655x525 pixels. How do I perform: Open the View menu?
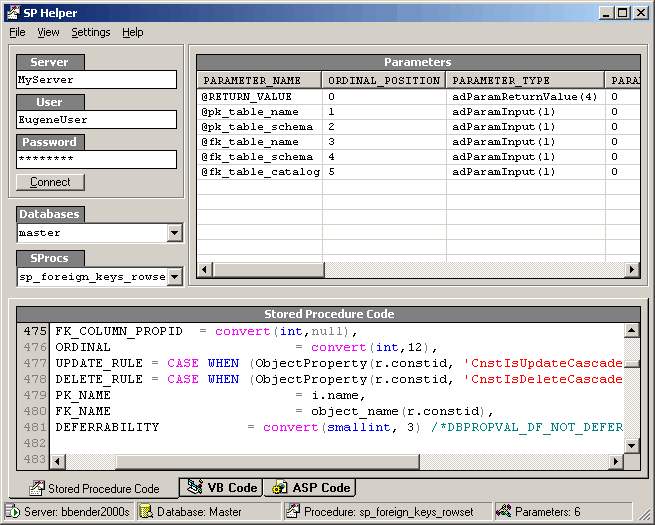48,32
